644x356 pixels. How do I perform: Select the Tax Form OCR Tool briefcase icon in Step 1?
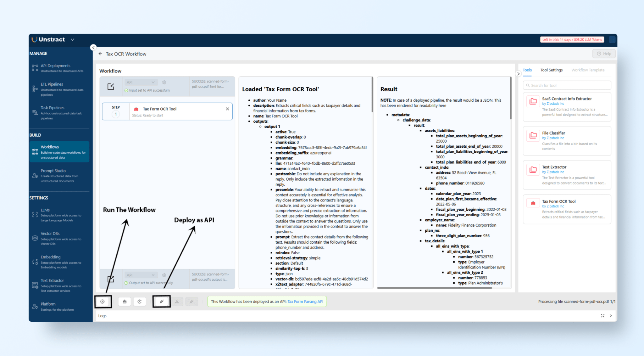[136, 109]
